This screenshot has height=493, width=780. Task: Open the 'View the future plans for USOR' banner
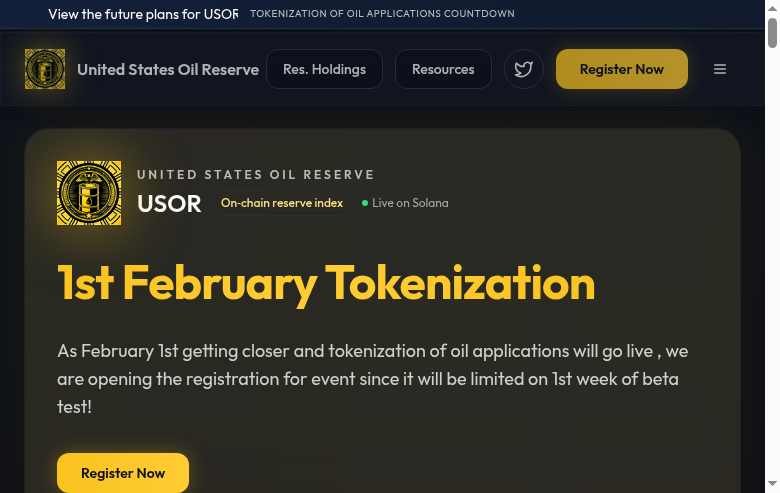pyautogui.click(x=143, y=14)
